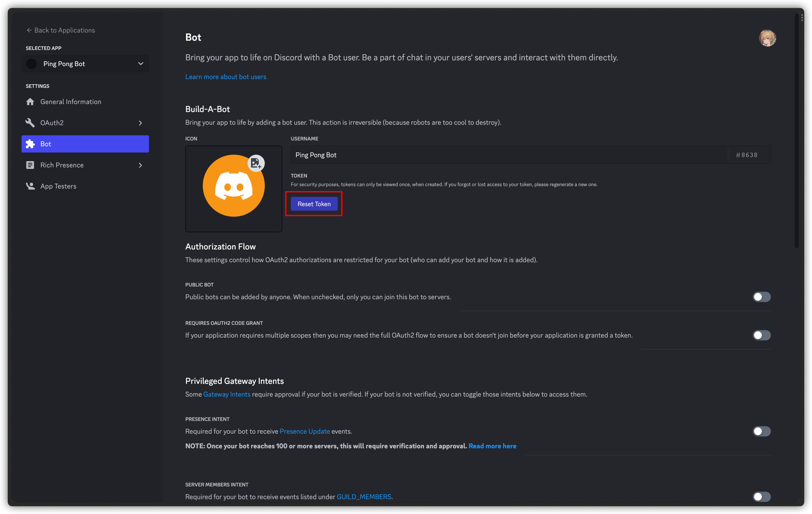Enable the Presence Intent toggle
Viewport: 812px width, 514px height.
762,431
